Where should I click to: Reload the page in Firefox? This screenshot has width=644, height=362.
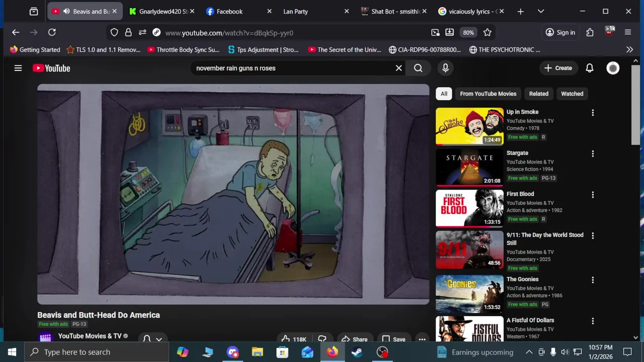point(52,32)
